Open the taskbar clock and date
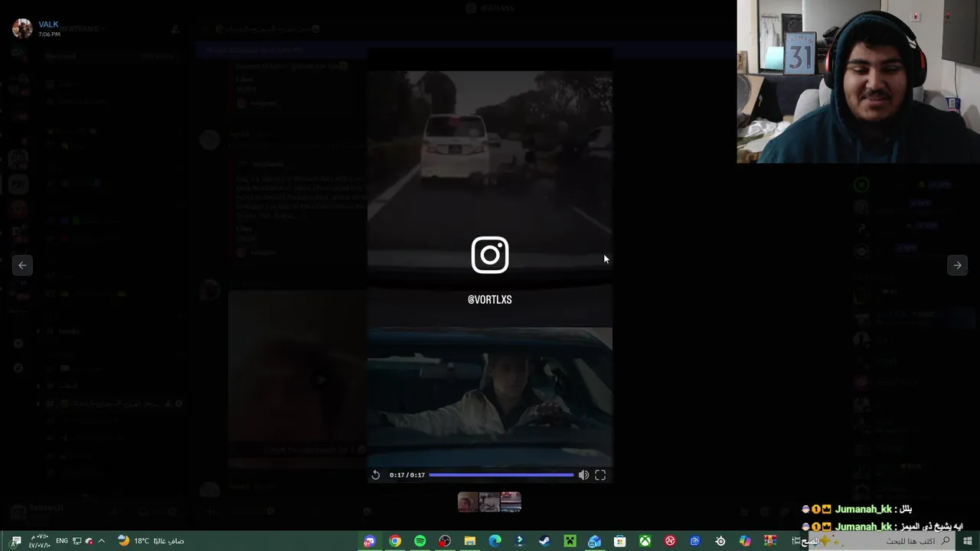 pos(40,541)
